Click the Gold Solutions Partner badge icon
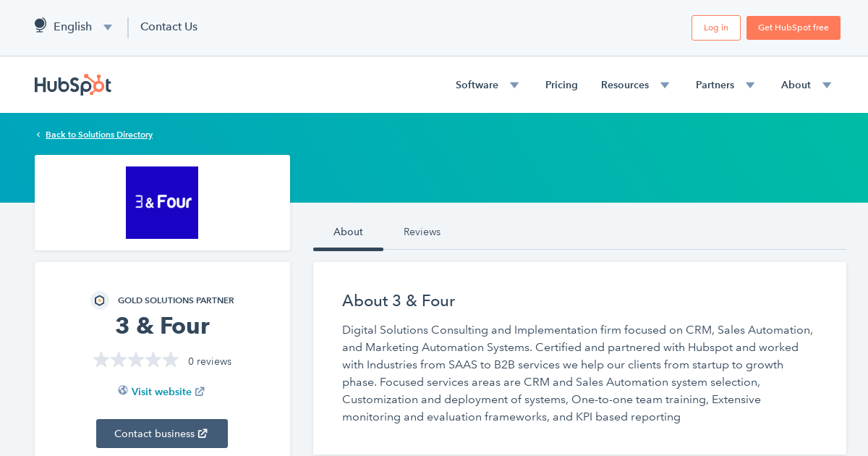 tap(100, 300)
